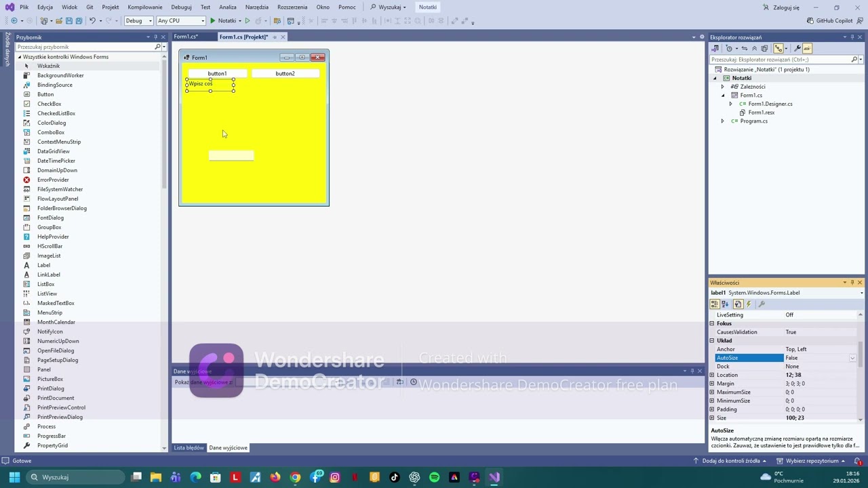
Task: Click Categorized view icon in Properties
Action: 715,304
